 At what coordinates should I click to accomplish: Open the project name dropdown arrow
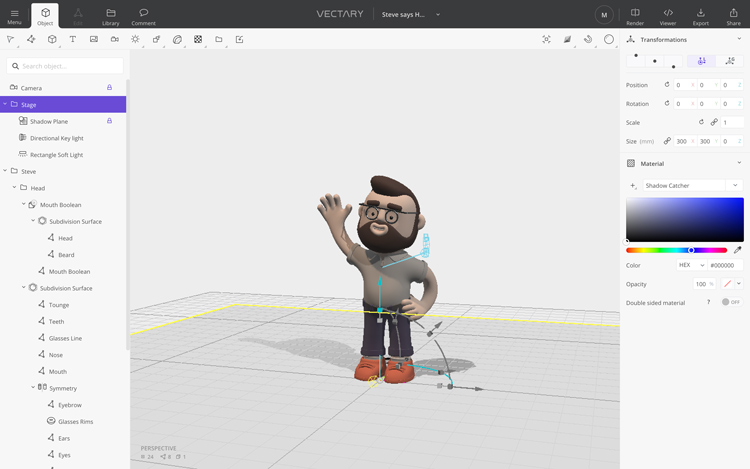[x=438, y=14]
